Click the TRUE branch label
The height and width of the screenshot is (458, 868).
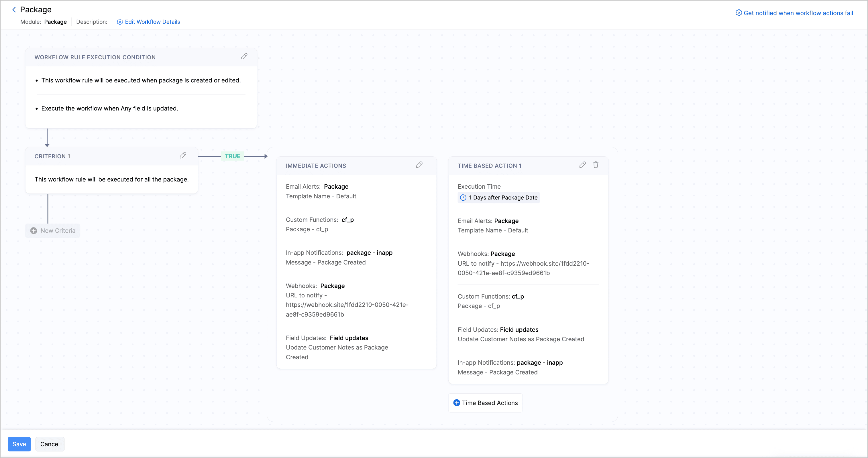pyautogui.click(x=233, y=156)
